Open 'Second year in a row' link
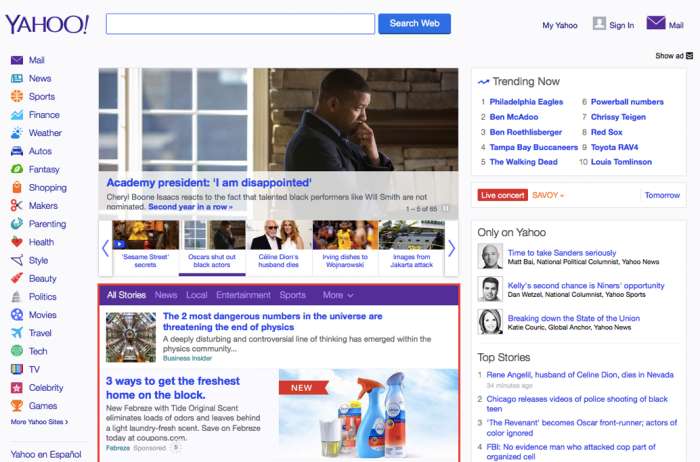The height and width of the screenshot is (462, 700). point(190,207)
